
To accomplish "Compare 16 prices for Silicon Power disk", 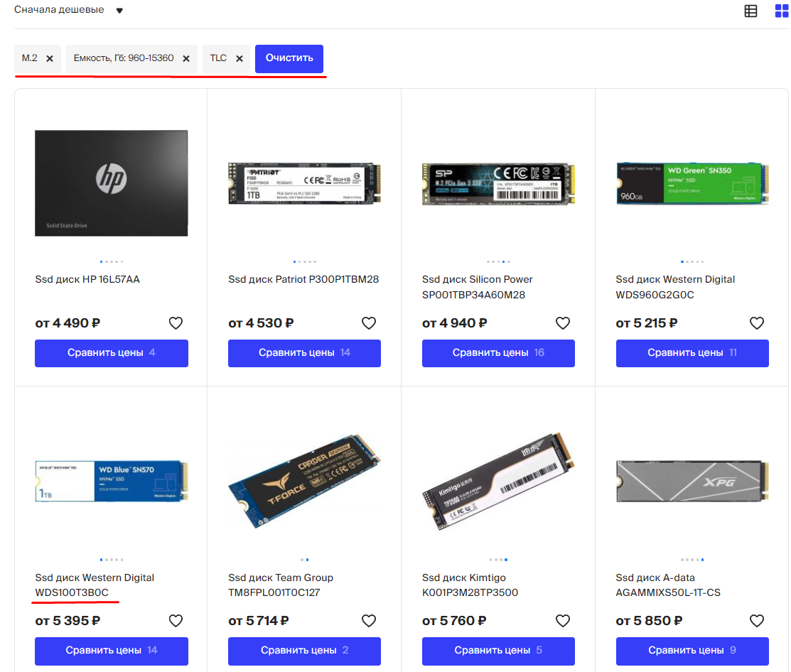I will point(498,353).
